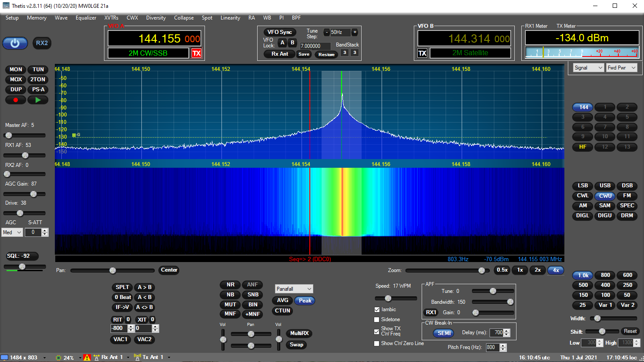Click the Rx Ant 1 antenna icon
The height and width of the screenshot is (362, 644).
(x=97, y=357)
